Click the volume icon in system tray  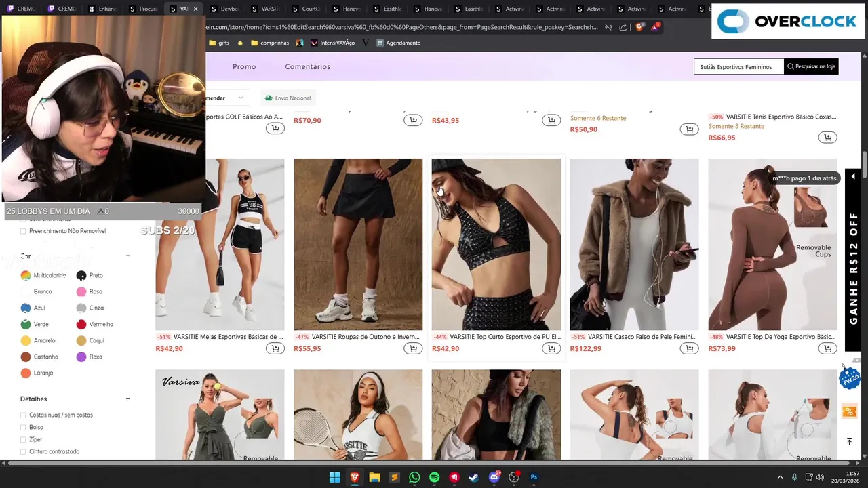coord(820,477)
